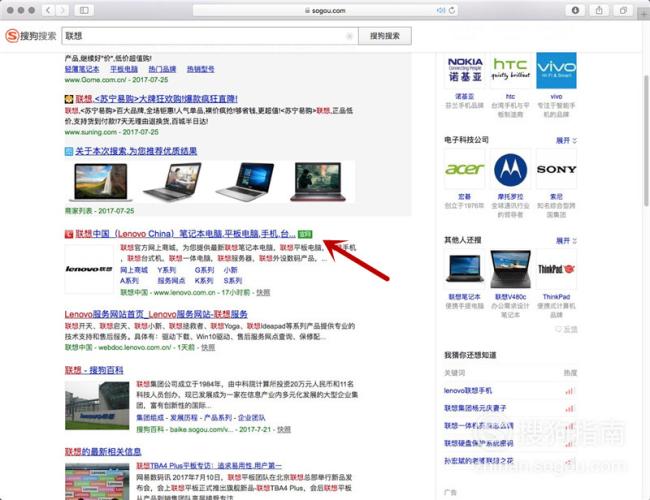Viewport: 650px width, 500px height.
Task: Click the 联想集团杨元庆妻子 suggested keyword
Action: click(475, 408)
